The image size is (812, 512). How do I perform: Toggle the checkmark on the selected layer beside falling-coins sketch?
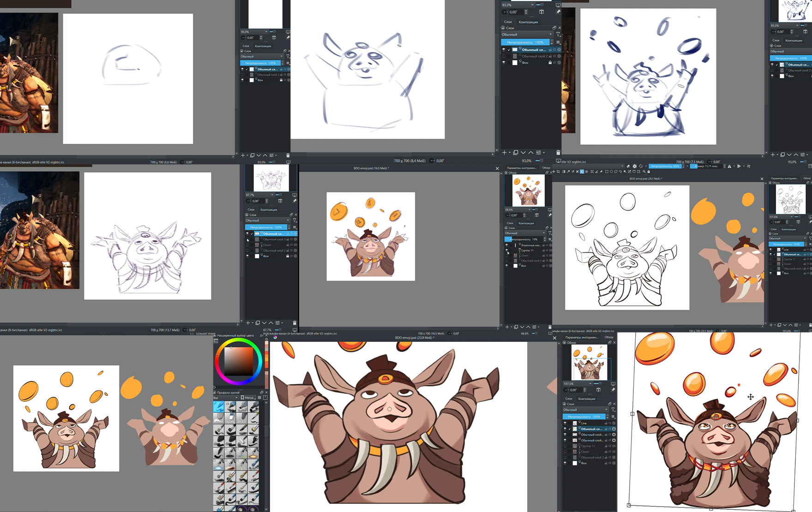pos(509,50)
